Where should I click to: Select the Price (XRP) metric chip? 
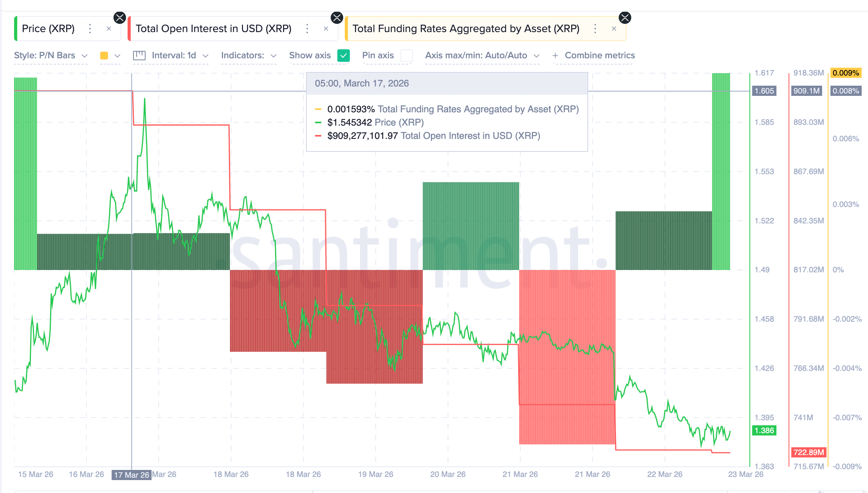coord(48,28)
